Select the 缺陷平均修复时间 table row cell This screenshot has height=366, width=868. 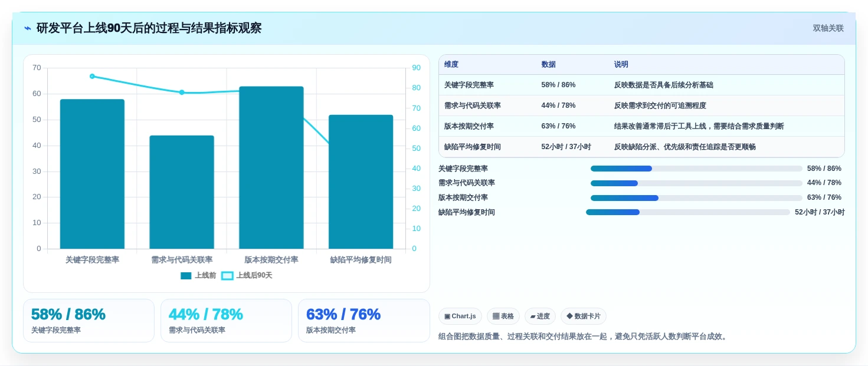[473, 147]
